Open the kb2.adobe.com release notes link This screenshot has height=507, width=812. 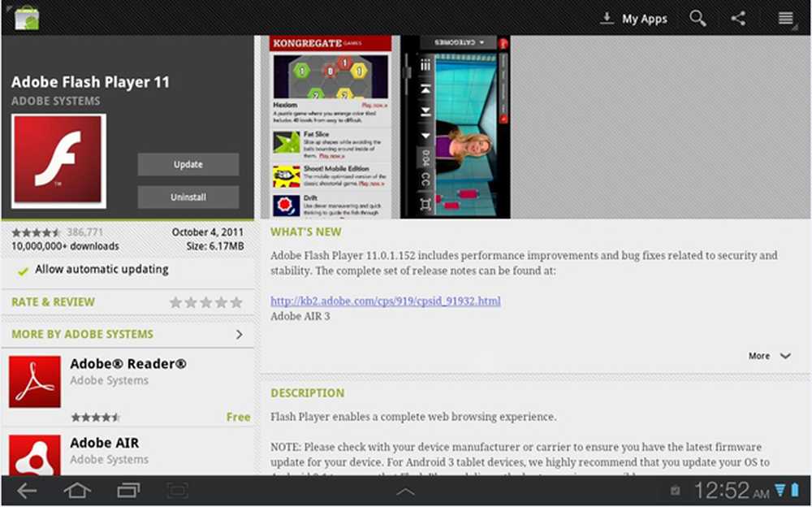pos(385,301)
